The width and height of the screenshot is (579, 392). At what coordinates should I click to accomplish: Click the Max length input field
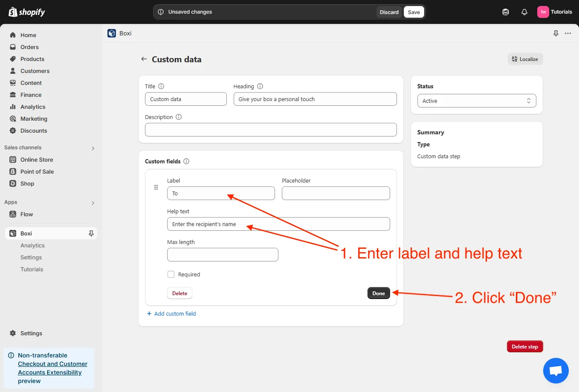pyautogui.click(x=223, y=255)
